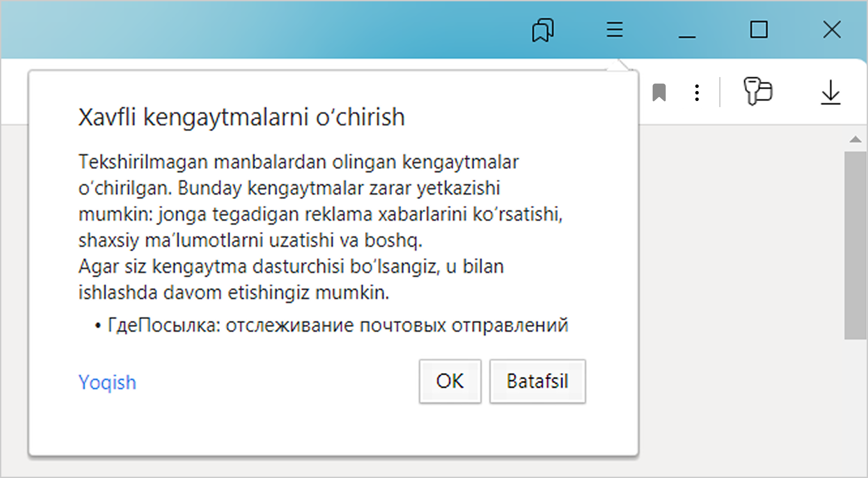Image resolution: width=868 pixels, height=478 pixels.
Task: Click the vertical scrollbar thumb
Action: (x=855, y=245)
